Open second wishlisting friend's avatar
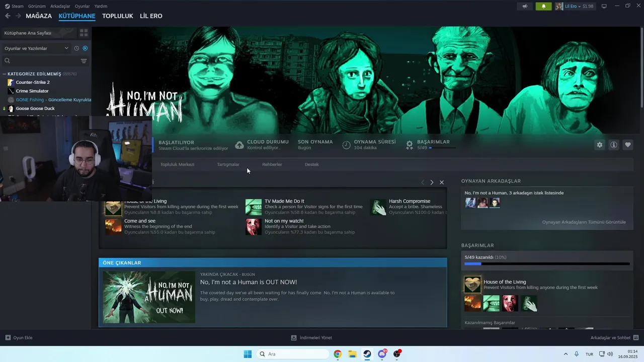Viewport: 644px width, 362px height. tap(482, 203)
